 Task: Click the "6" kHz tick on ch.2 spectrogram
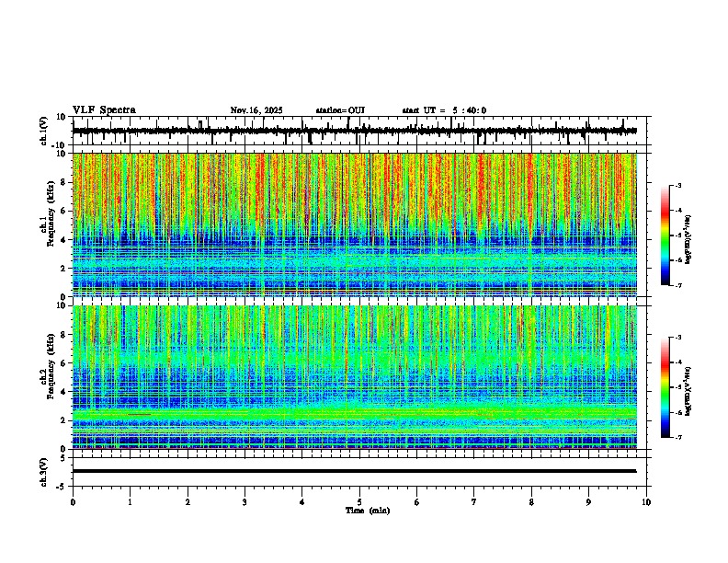click(64, 363)
